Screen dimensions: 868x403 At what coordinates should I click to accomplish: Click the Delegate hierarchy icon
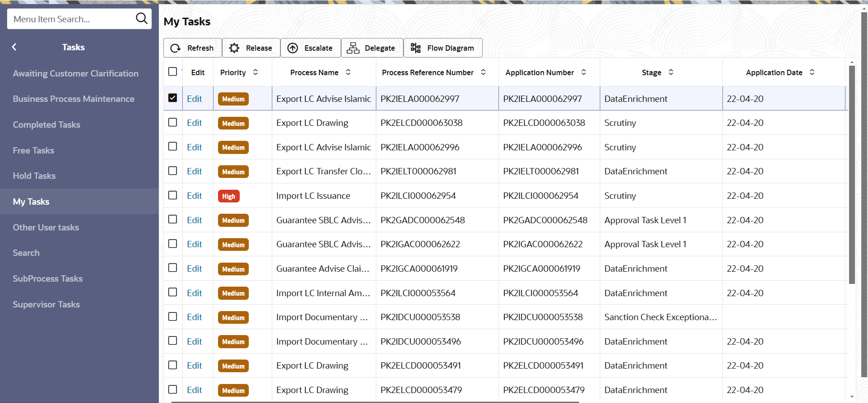pos(353,48)
